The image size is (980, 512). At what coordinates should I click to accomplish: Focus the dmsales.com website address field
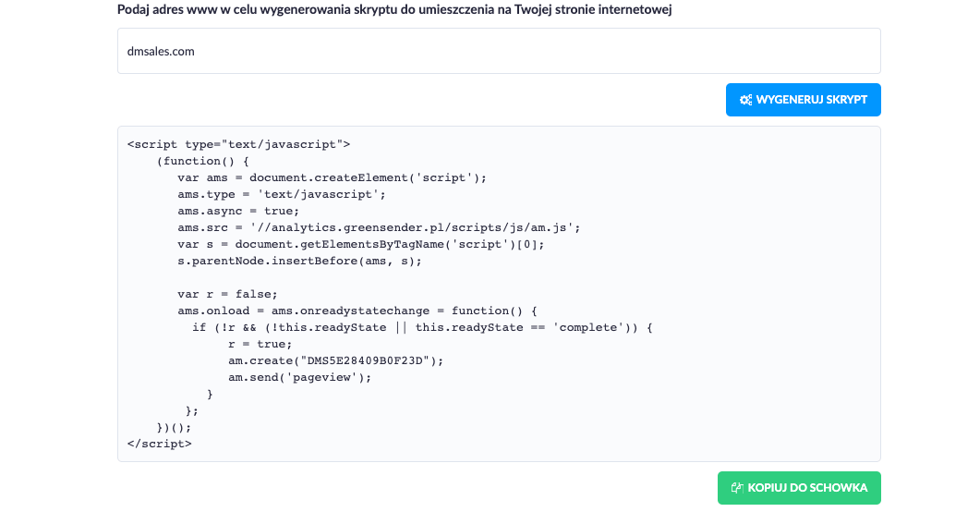(499, 51)
